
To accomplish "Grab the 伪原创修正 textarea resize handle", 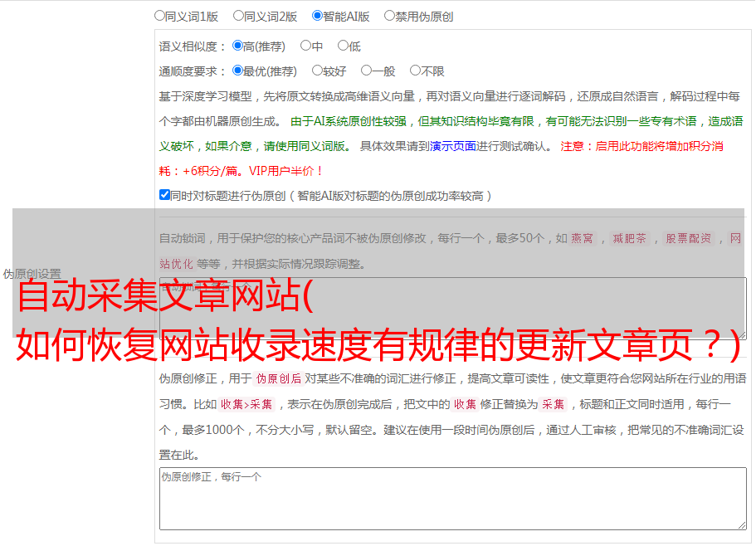I will 742,525.
